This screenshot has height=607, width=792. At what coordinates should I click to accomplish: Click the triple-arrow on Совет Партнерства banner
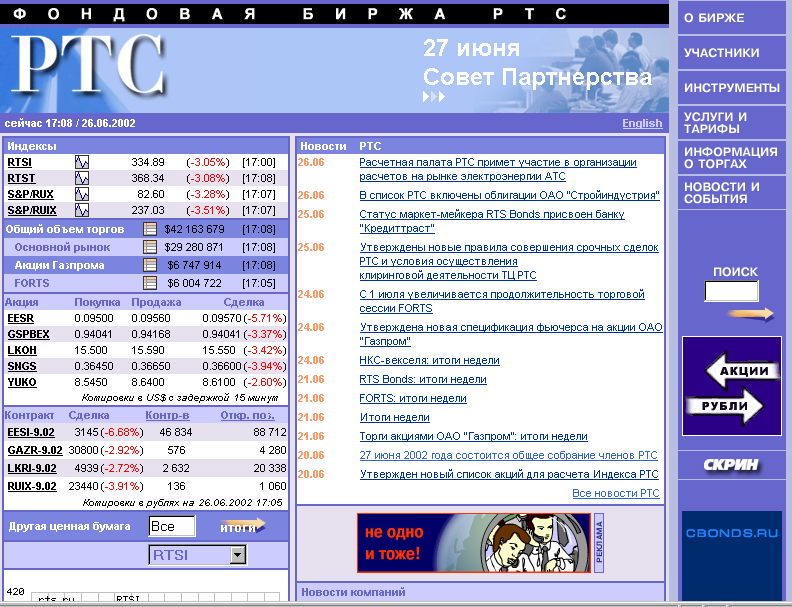(434, 96)
